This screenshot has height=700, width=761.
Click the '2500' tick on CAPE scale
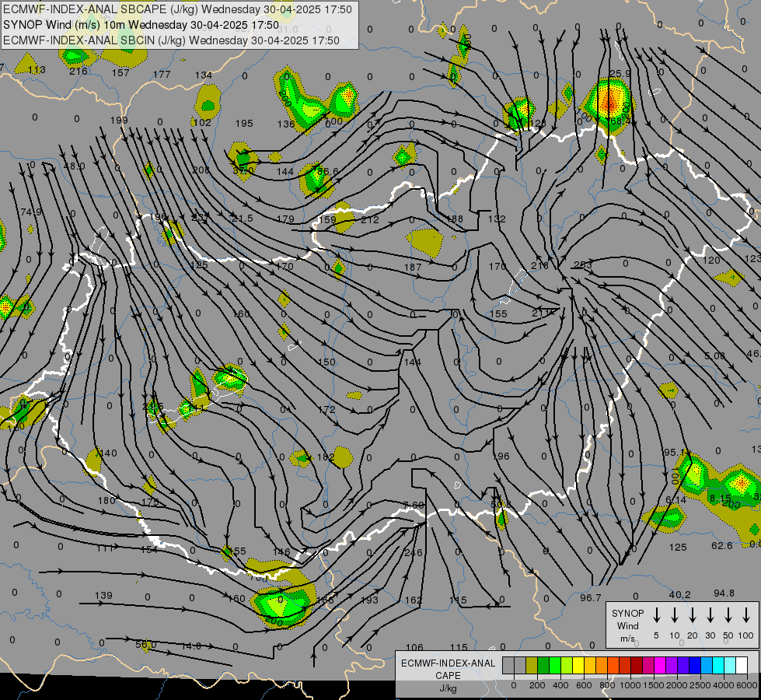tap(700, 685)
